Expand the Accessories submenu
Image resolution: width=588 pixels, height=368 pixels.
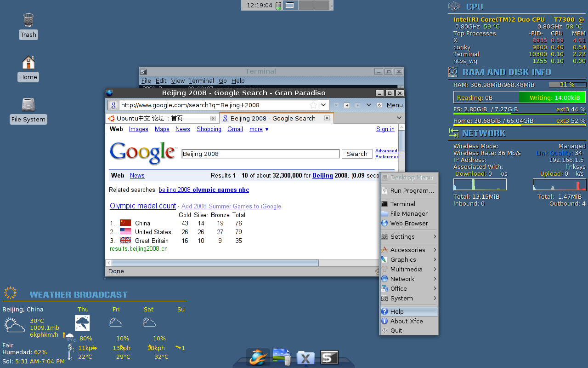[409, 250]
